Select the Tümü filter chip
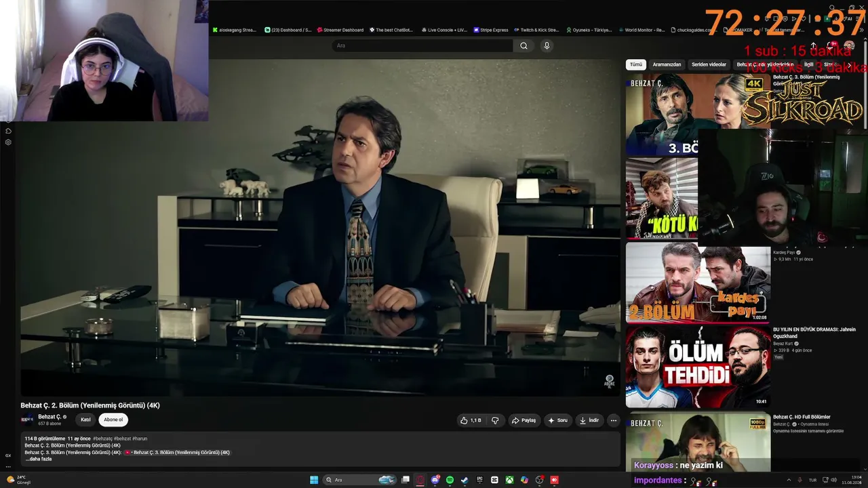This screenshot has height=488, width=868. (635, 64)
